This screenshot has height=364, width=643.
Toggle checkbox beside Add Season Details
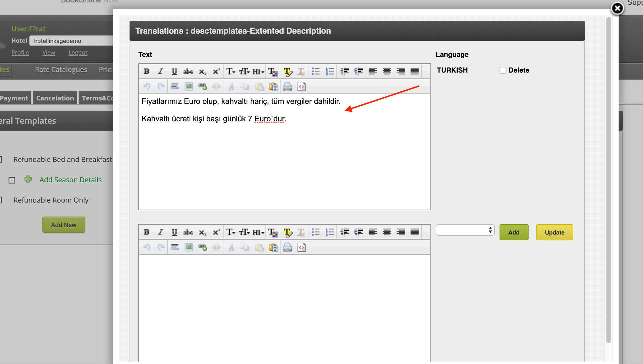12,180
